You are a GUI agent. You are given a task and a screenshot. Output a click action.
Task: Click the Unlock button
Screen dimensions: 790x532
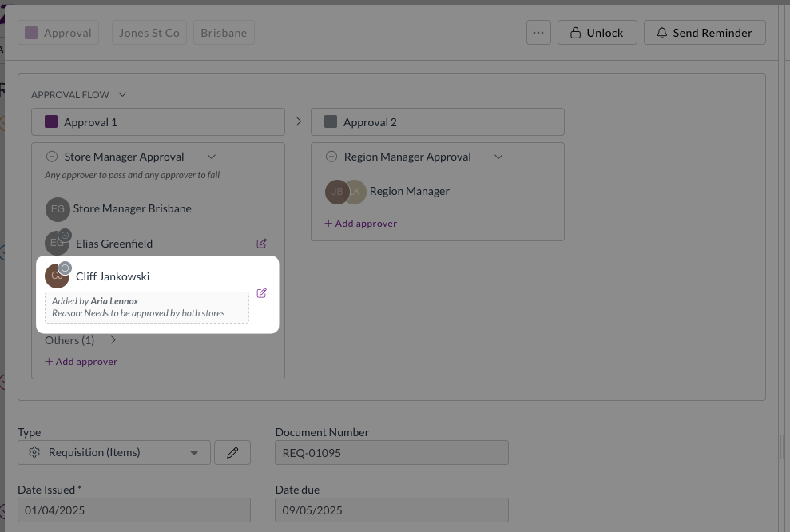point(597,33)
